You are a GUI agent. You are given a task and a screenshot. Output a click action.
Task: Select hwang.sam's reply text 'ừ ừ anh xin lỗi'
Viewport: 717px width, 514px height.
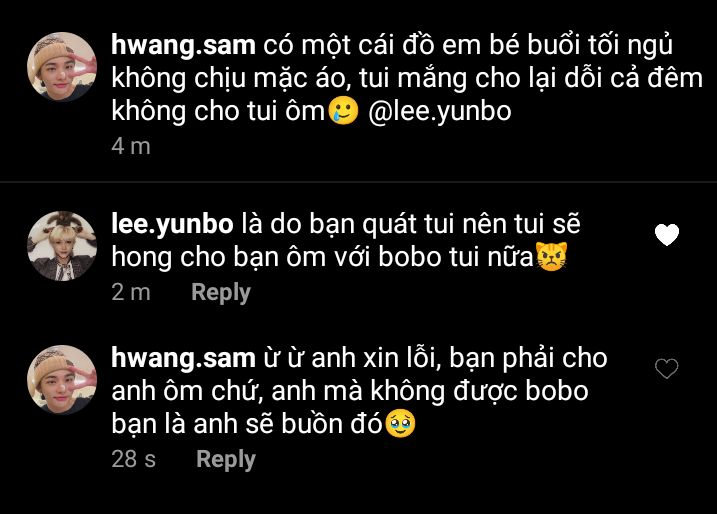click(x=359, y=391)
